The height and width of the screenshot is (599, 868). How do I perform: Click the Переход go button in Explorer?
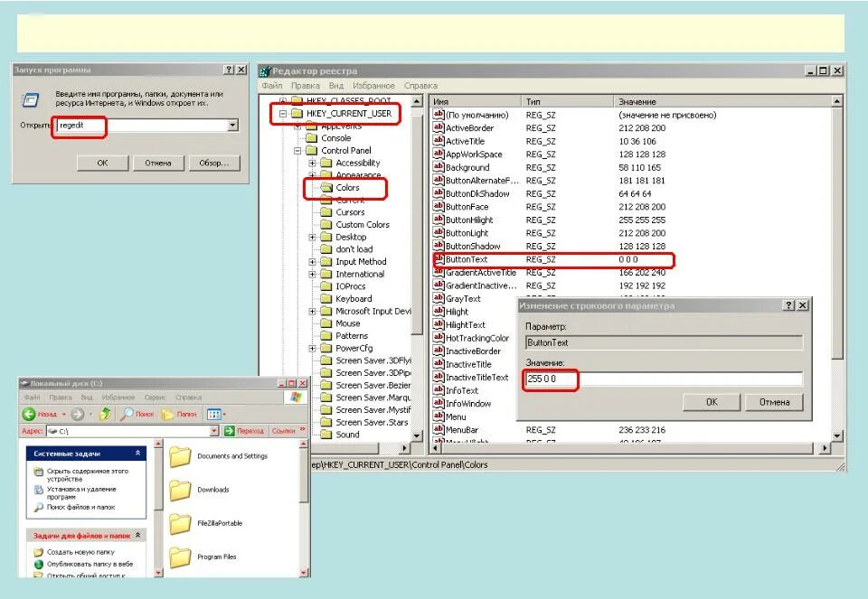[x=244, y=431]
